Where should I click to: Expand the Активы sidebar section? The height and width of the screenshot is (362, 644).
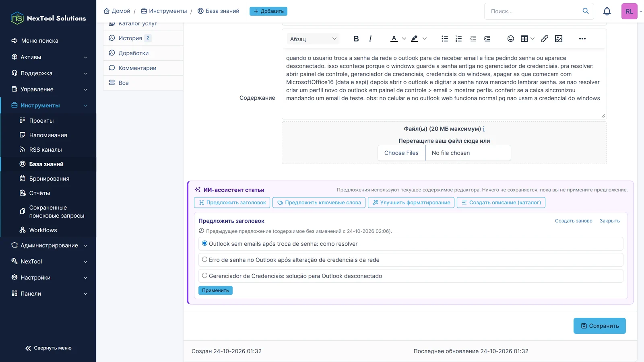pyautogui.click(x=48, y=57)
